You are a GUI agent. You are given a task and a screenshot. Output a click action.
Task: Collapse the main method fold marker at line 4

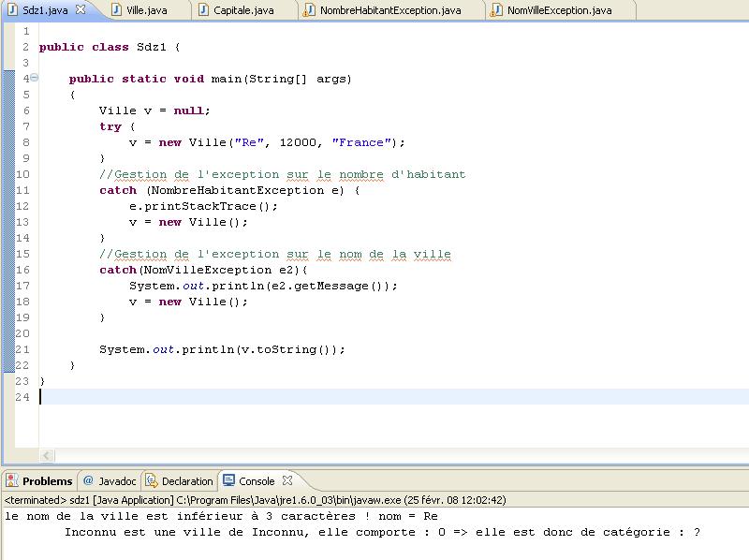pyautogui.click(x=35, y=78)
